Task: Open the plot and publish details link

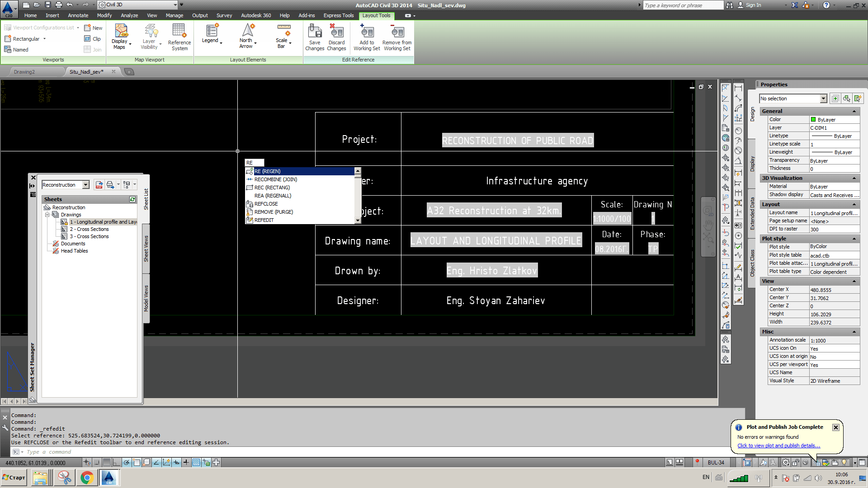Action: point(778,446)
